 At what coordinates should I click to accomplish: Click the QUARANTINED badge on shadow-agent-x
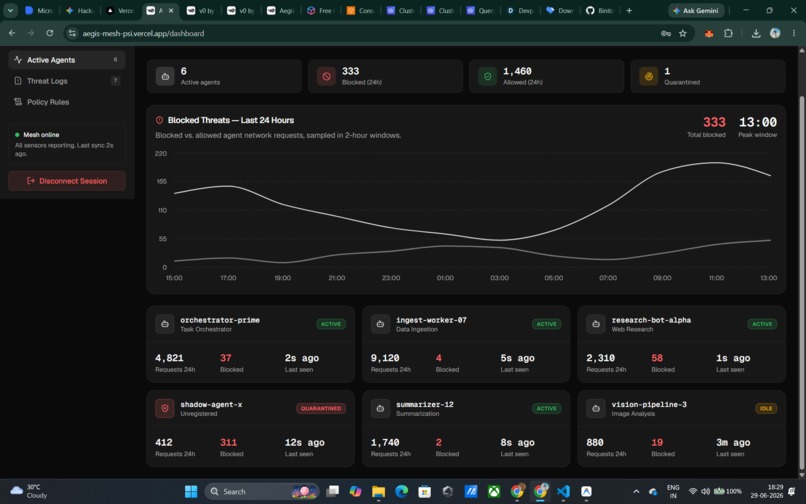pyautogui.click(x=321, y=408)
